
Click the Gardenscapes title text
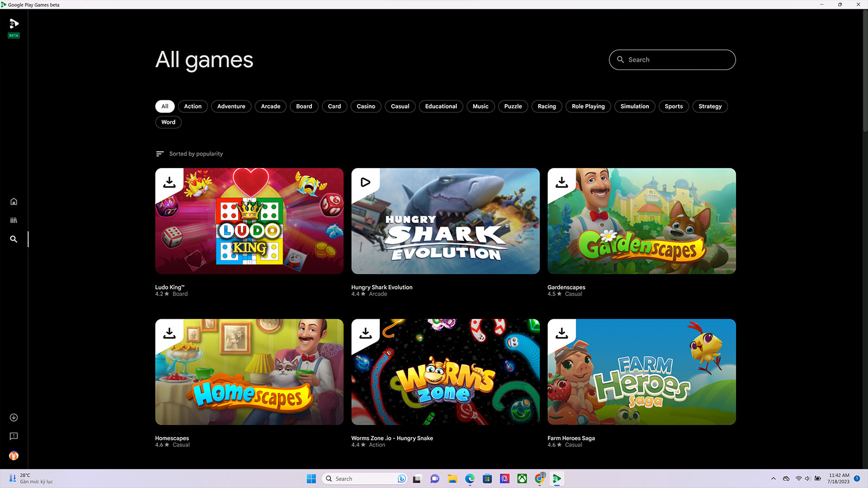click(566, 287)
